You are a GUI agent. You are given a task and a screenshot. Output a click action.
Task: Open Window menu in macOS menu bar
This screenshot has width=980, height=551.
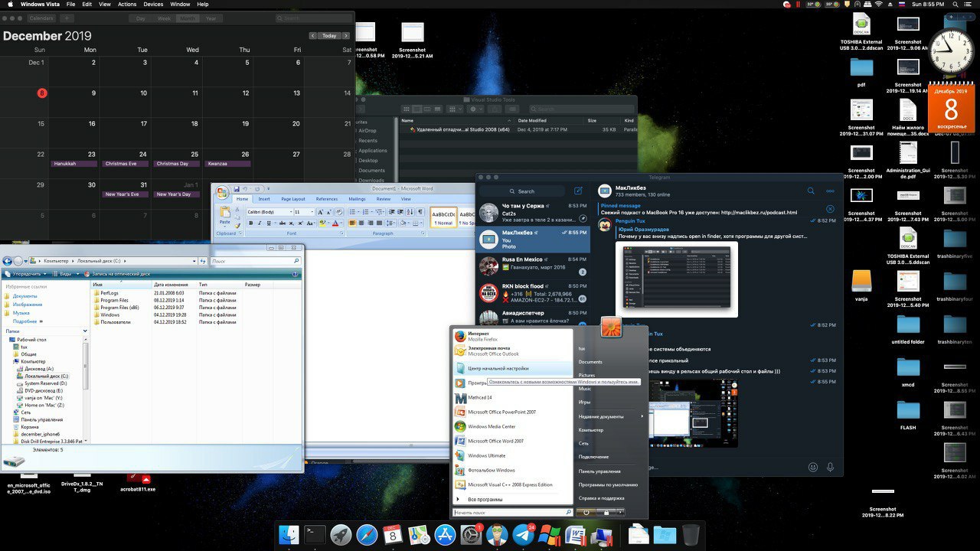tap(181, 5)
